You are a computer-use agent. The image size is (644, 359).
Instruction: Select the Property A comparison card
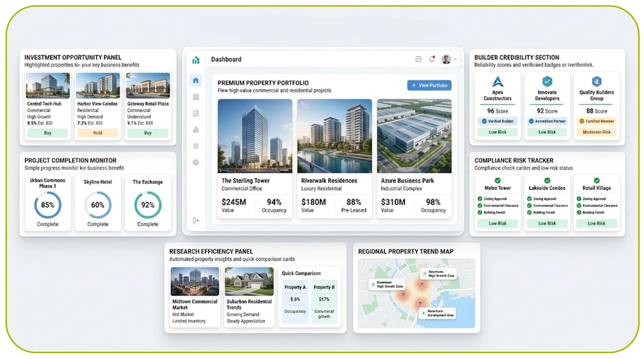(x=295, y=301)
